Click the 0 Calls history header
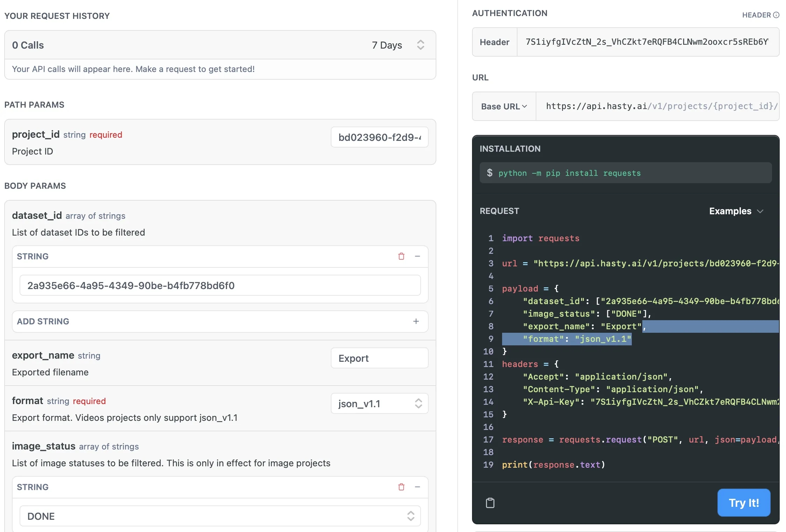Screen dimensions: 786x532 (x=28, y=45)
